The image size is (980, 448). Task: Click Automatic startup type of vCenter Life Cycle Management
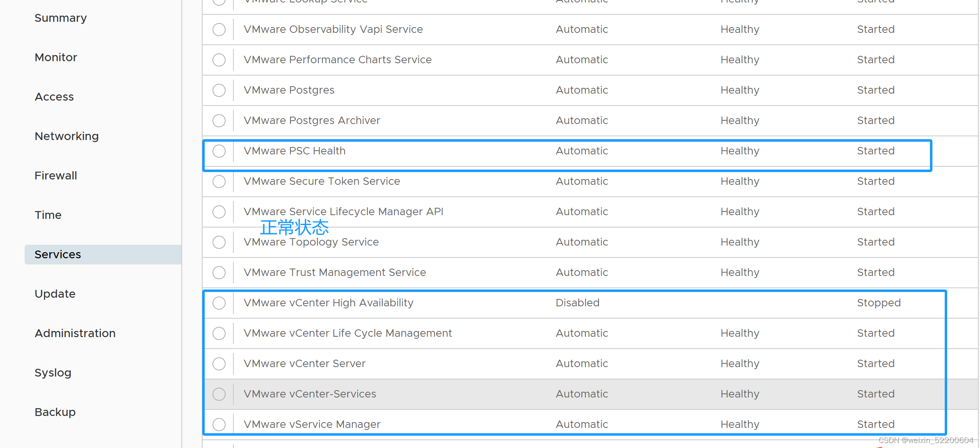click(582, 333)
